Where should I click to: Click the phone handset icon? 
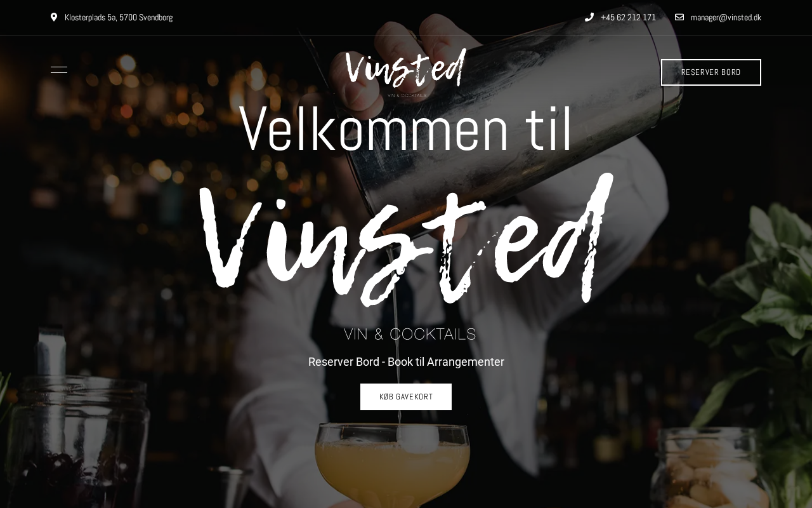coord(589,17)
